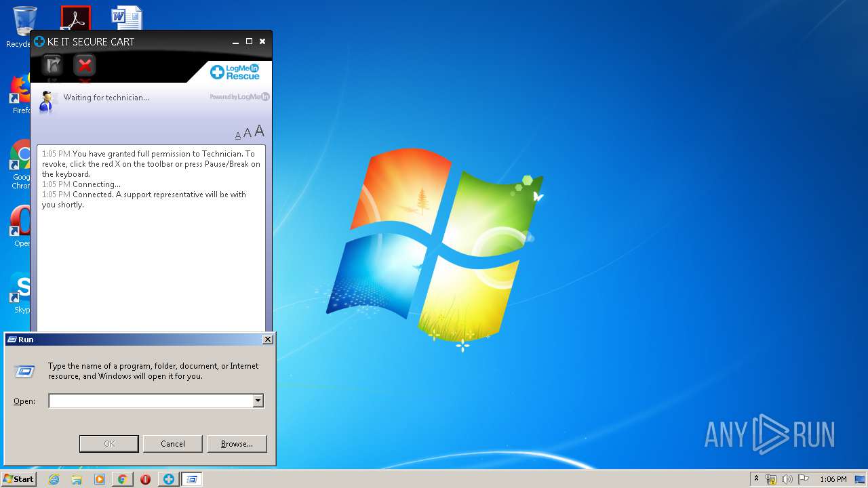This screenshot has width=868, height=488.
Task: Open the Adobe Acrobat desktop icon
Action: (75, 18)
